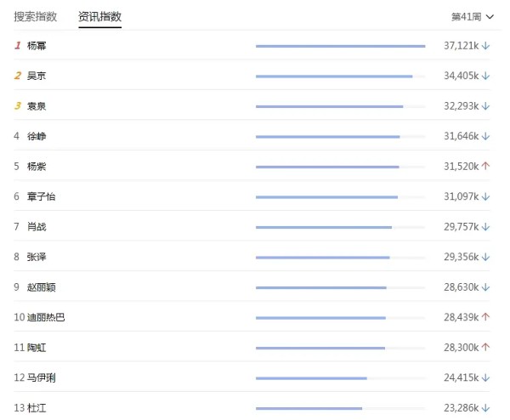
Task: Click the rank number 1 badge
Action: tap(18, 46)
